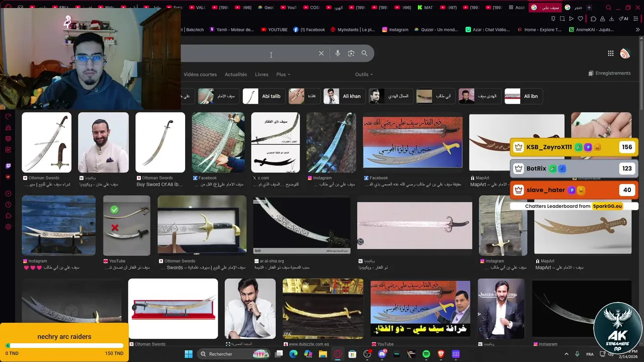This screenshot has width=644, height=362.
Task: Select the Ali khan suggestion chip
Action: pos(344,96)
